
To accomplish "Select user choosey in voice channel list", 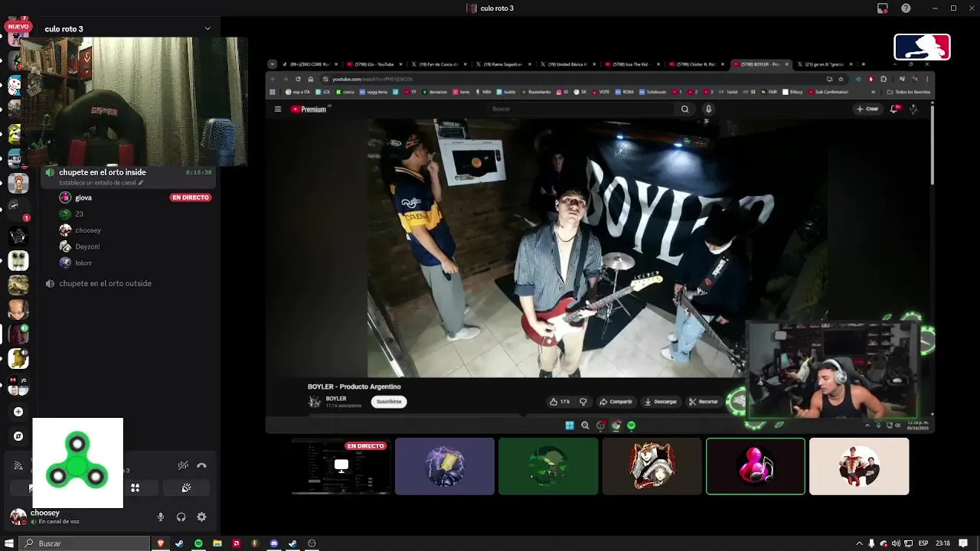I will coord(88,230).
